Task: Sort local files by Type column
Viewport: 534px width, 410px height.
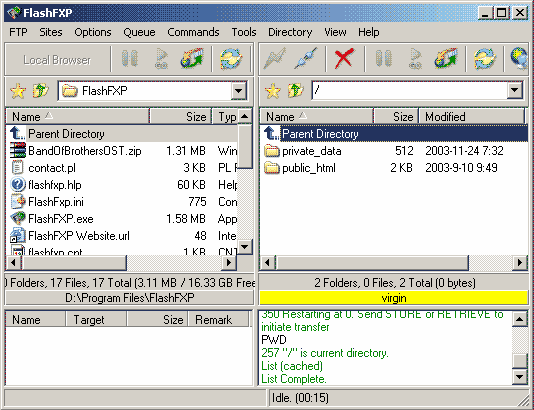Action: [225, 117]
